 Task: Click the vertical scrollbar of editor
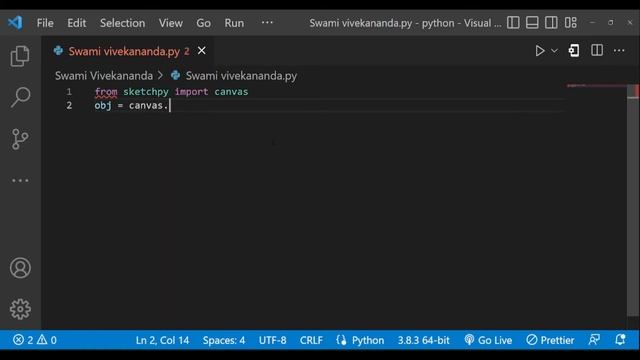click(633, 200)
